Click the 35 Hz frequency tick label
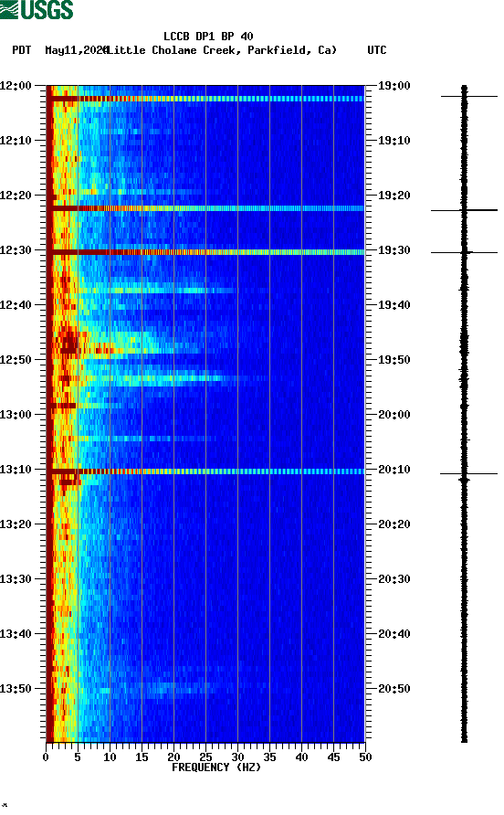 click(269, 757)
